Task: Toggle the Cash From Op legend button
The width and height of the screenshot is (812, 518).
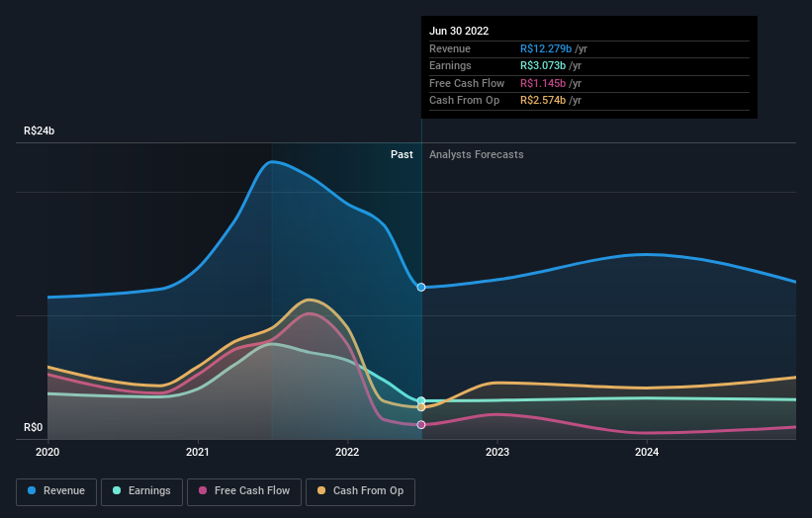Action: (360, 491)
